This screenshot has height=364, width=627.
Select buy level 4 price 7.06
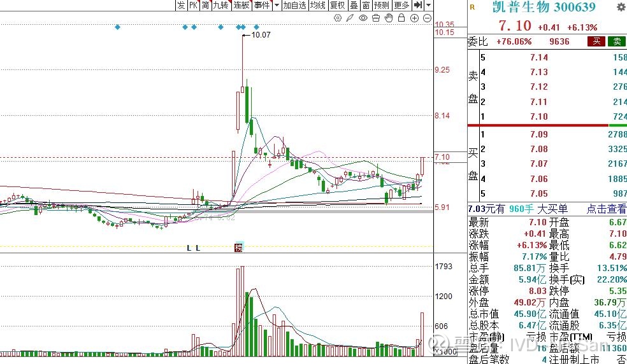tap(538, 179)
